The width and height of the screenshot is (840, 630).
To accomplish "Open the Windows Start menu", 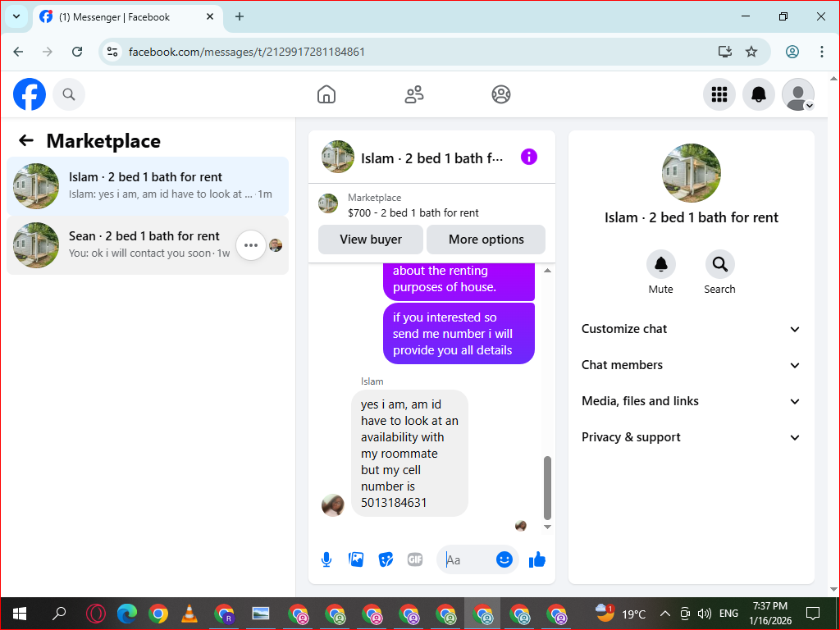I will tap(20, 614).
